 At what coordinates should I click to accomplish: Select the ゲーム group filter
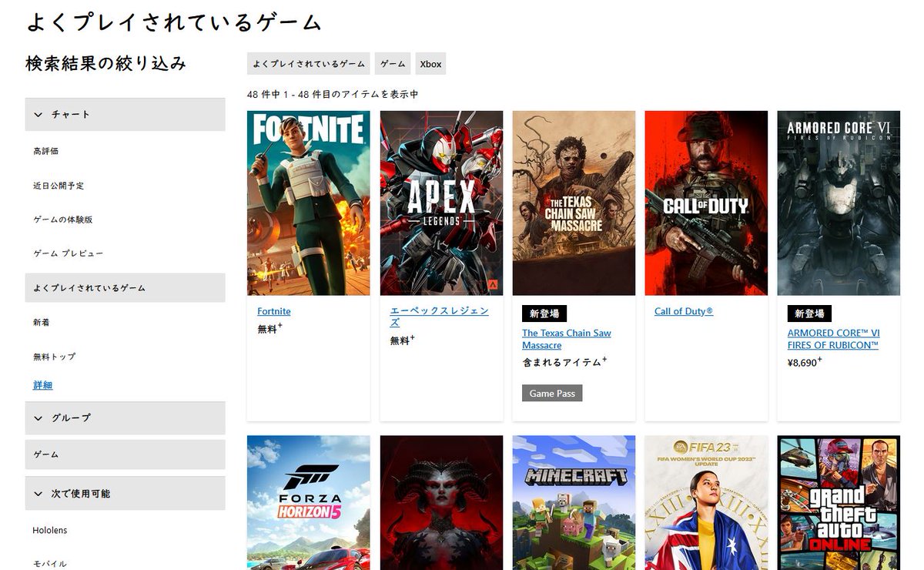coord(125,454)
